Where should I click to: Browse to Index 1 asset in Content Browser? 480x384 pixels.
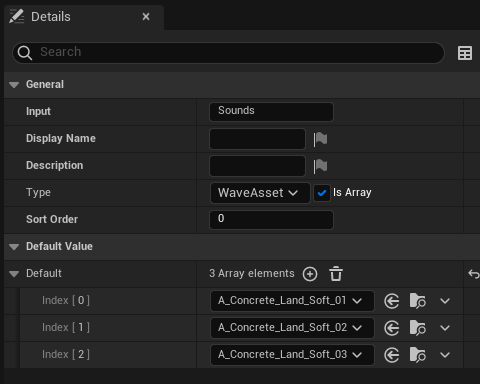tap(418, 328)
